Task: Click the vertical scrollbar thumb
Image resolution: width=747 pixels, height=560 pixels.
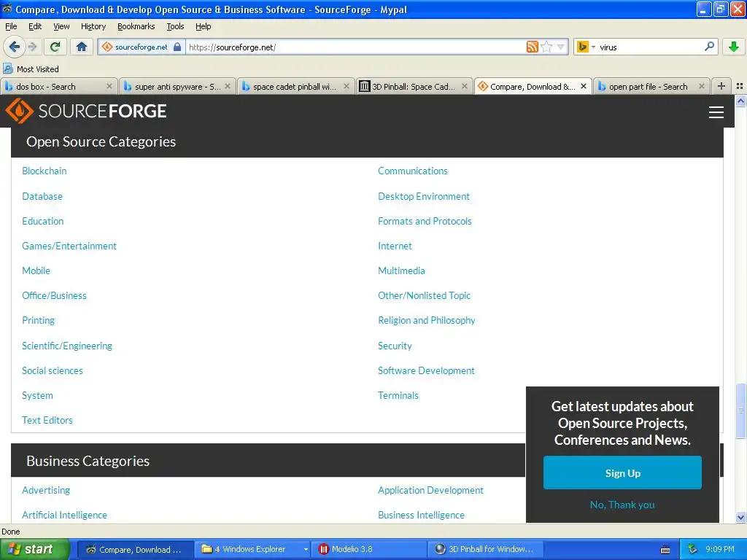Action: pyautogui.click(x=740, y=411)
